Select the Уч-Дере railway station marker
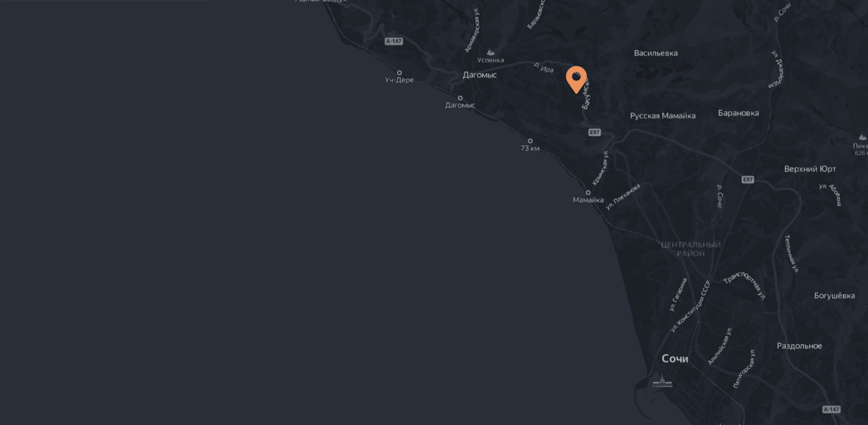868x425 pixels. coord(399,73)
